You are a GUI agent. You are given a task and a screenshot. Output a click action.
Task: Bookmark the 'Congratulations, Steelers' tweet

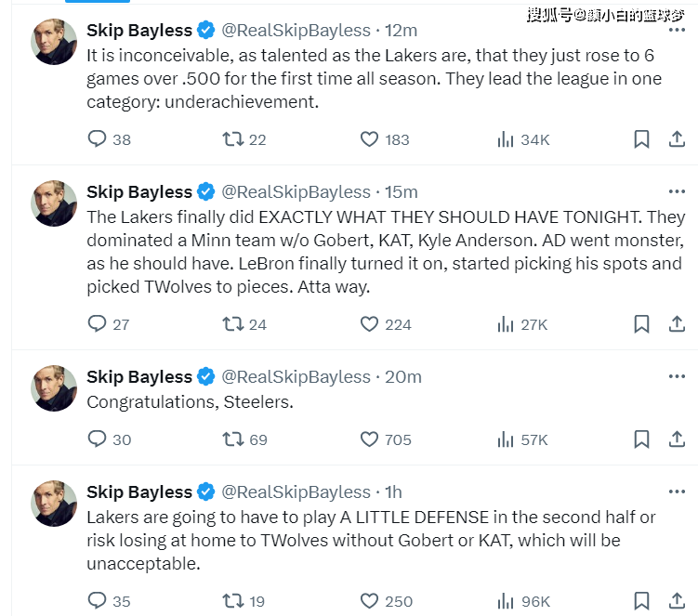pos(641,439)
